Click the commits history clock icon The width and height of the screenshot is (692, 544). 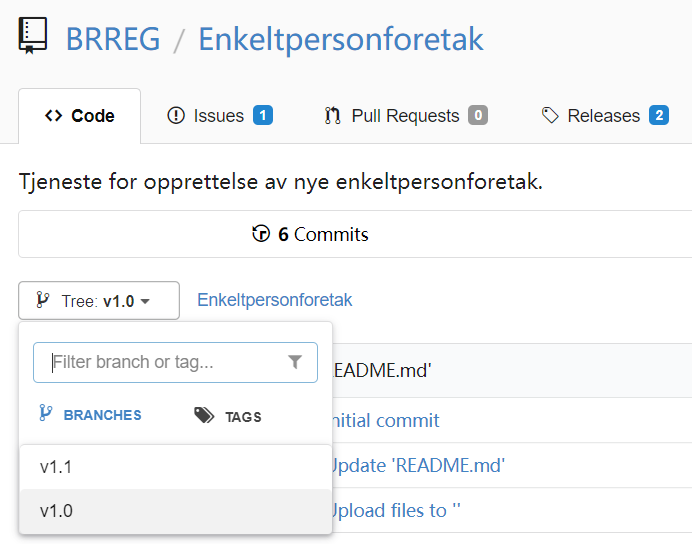(x=261, y=233)
